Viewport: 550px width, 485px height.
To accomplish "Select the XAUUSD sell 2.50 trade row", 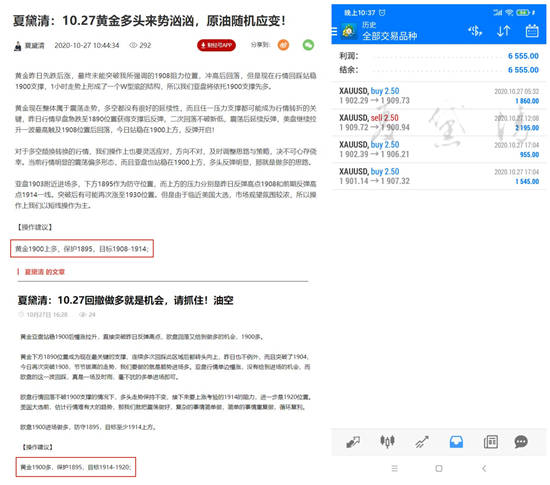I will (x=439, y=122).
